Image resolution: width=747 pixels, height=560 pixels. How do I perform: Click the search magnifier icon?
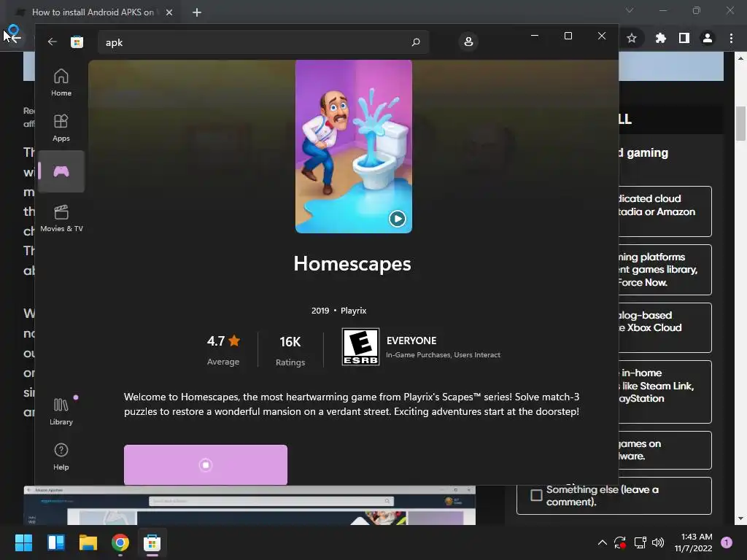point(415,42)
